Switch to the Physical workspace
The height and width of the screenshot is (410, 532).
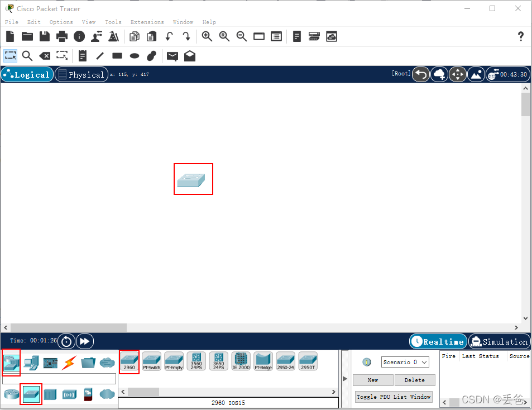click(x=82, y=75)
